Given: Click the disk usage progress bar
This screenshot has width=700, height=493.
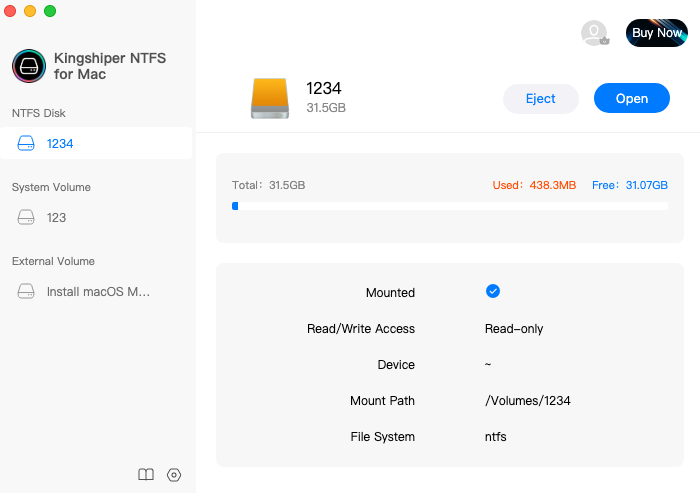Looking at the screenshot, I should 450,206.
